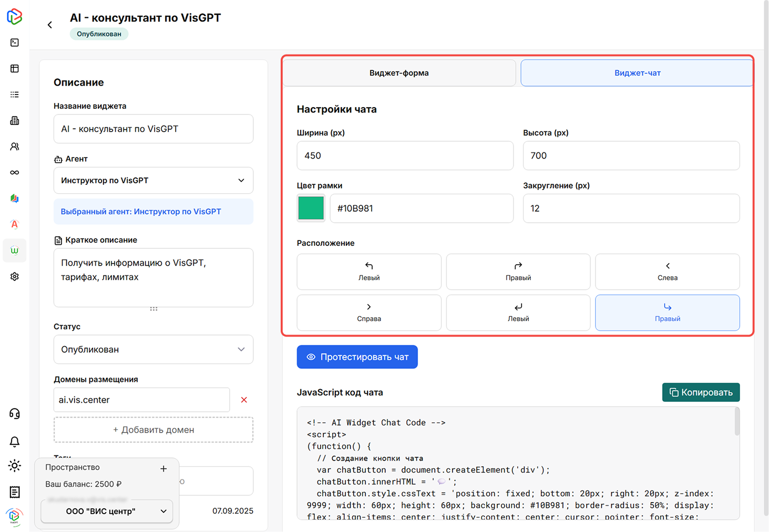Click the infinity icon in sidebar
769x532 pixels.
click(15, 173)
